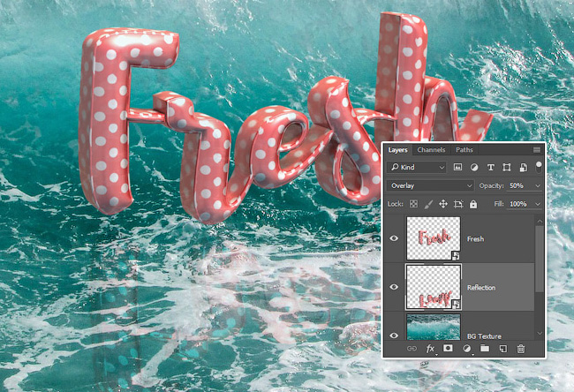Viewport: 574px width, 392px height.
Task: Click the layers list scroll-up arrow
Action: [x=540, y=221]
